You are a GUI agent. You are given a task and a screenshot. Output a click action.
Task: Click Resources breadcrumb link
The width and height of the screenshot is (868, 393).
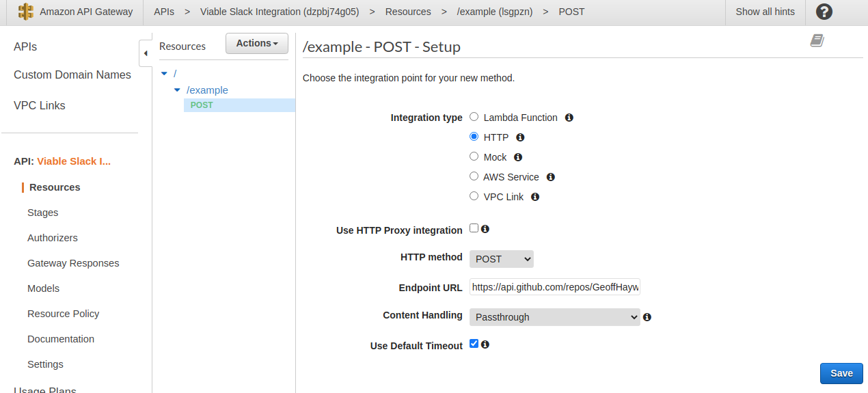408,12
